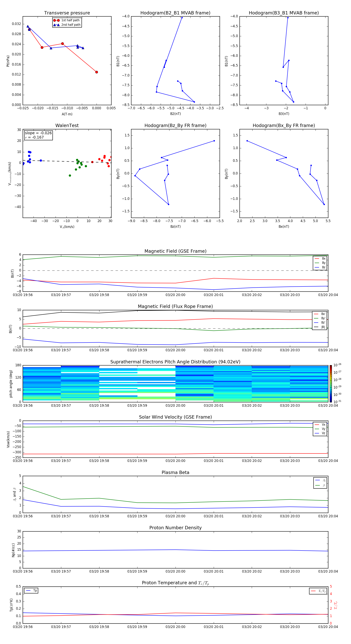This screenshot has width=351, height=644.
Task: Click the Proton Number Density title
Action: pos(175,528)
